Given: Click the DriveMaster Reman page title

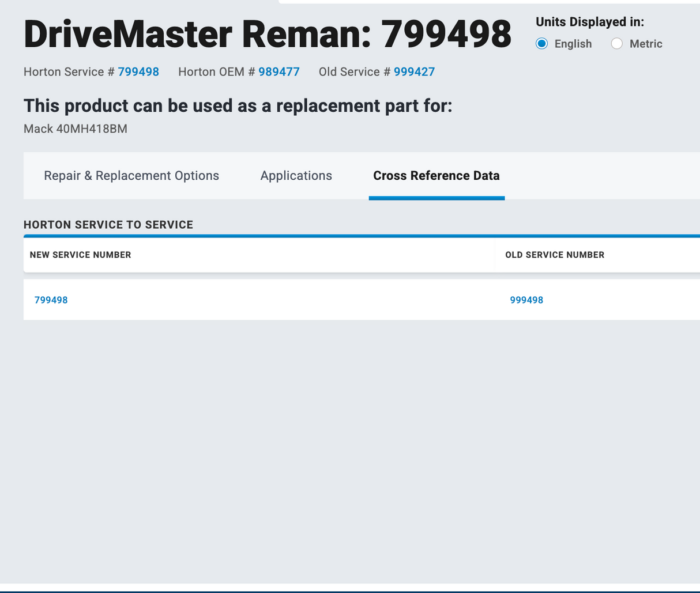Looking at the screenshot, I should 267,35.
